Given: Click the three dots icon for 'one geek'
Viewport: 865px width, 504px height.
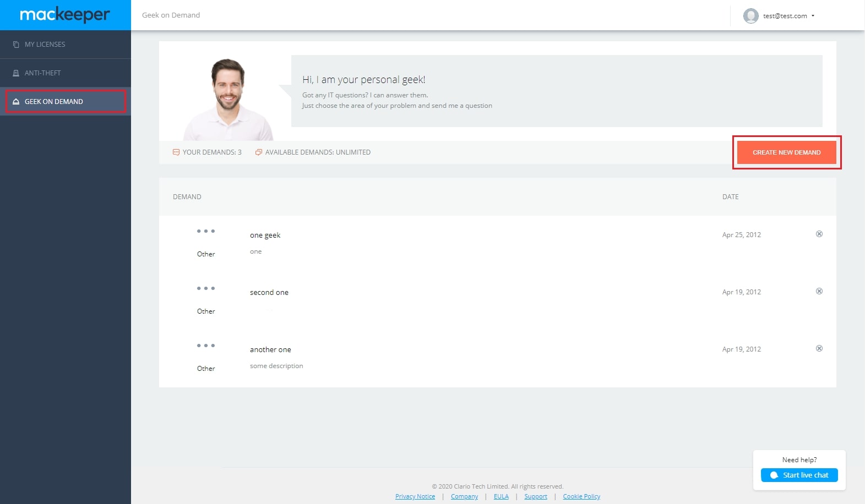Looking at the screenshot, I should pos(206,231).
